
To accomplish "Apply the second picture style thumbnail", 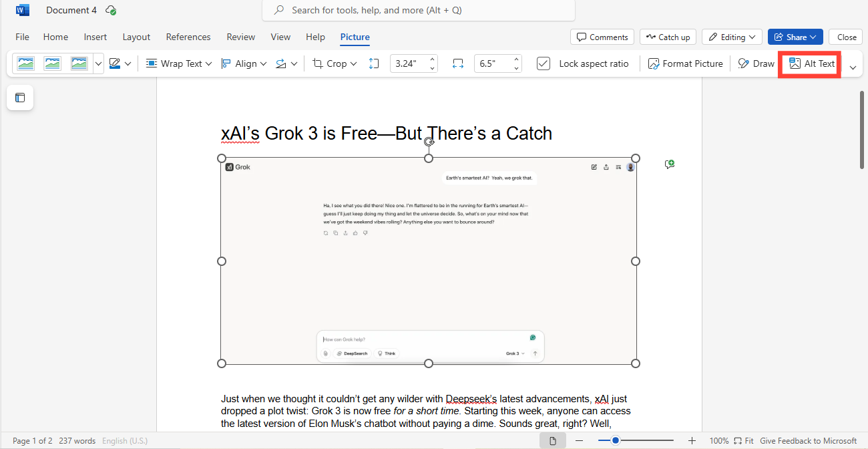I will click(52, 63).
